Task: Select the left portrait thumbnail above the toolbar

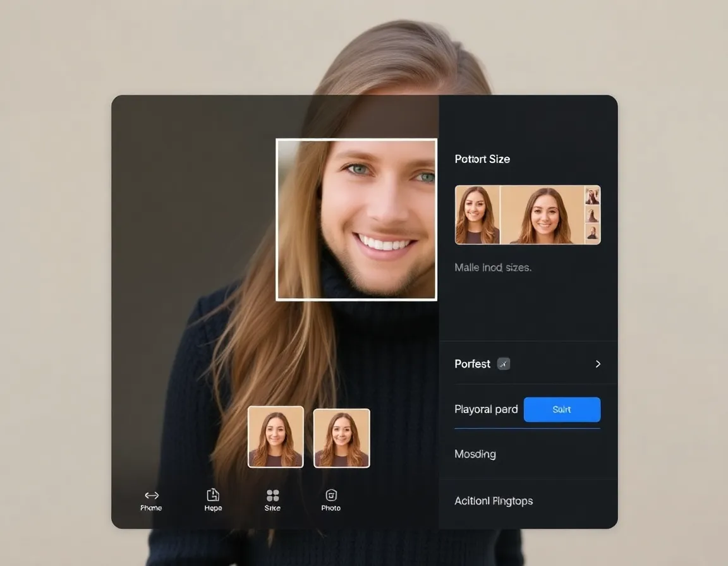Action: [276, 437]
